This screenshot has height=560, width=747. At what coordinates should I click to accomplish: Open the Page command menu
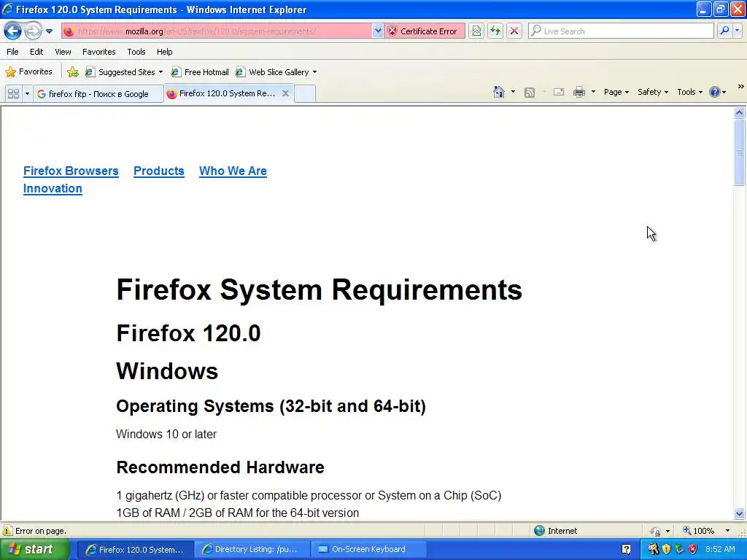(x=616, y=92)
